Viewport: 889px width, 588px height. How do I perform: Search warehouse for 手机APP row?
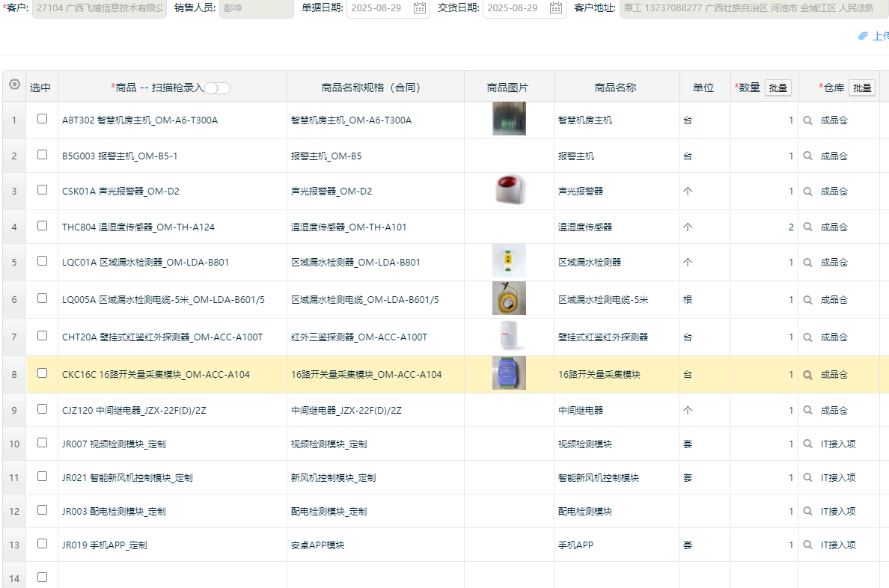tap(808, 545)
